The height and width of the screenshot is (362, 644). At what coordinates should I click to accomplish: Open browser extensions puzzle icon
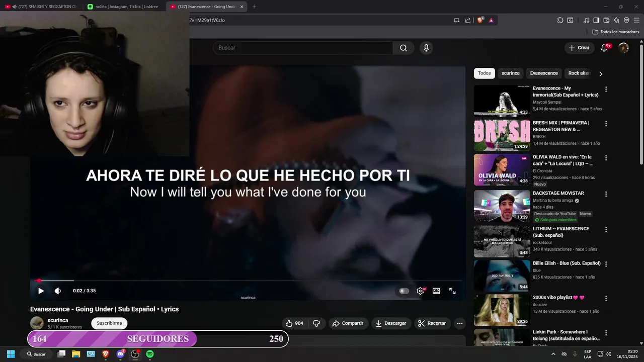560,20
